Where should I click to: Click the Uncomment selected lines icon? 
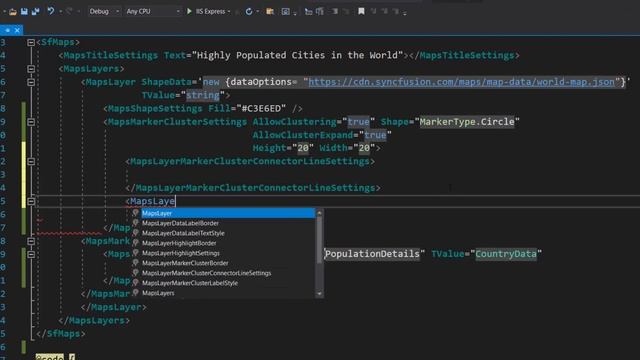click(320, 11)
